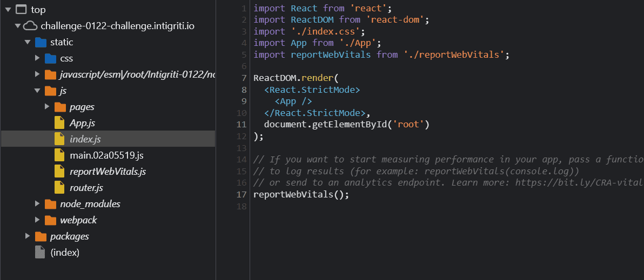This screenshot has width=644, height=280.
Task: Collapse the js folder arrow
Action: coord(37,91)
